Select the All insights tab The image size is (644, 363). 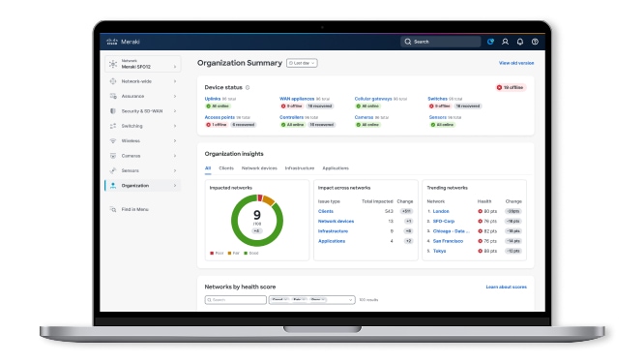tap(208, 168)
